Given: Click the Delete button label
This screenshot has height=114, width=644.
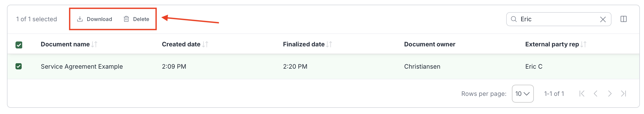Looking at the screenshot, I should (x=141, y=19).
